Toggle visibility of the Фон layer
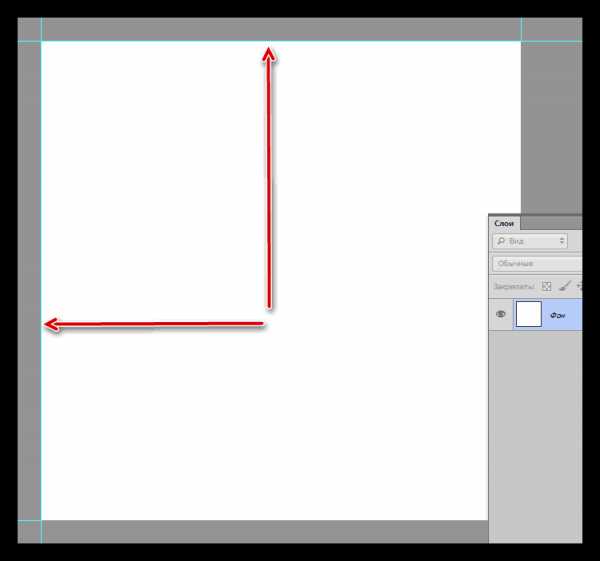Viewport: 600px width, 561px height. tap(500, 314)
